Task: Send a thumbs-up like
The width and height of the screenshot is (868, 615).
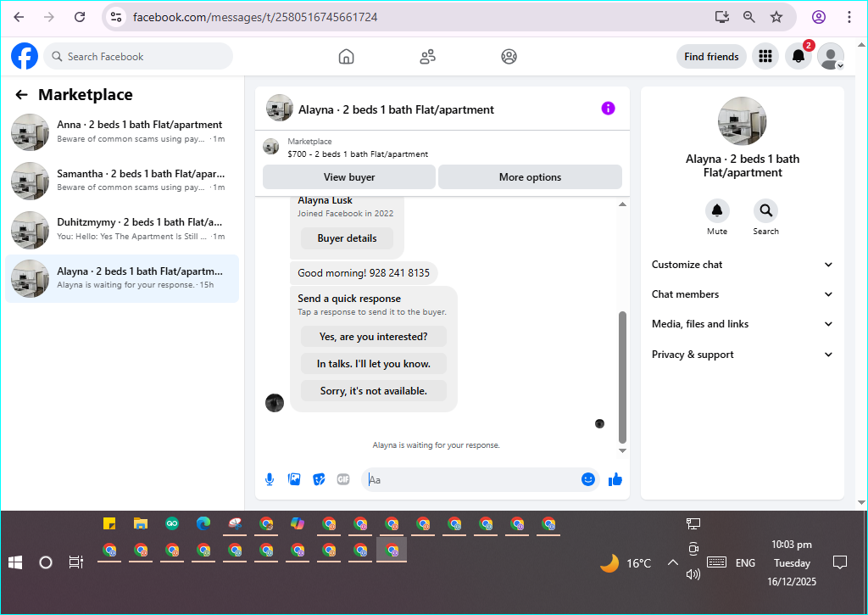Action: coord(615,479)
